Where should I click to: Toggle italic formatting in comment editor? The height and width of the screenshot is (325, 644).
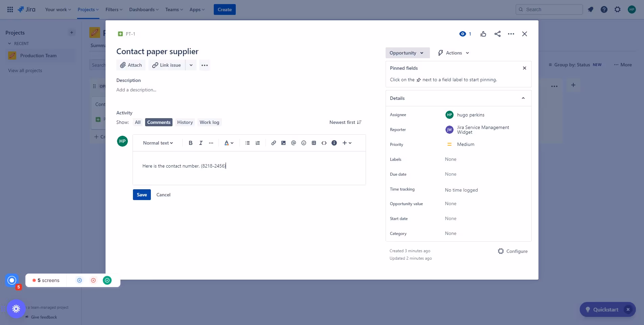pyautogui.click(x=201, y=143)
